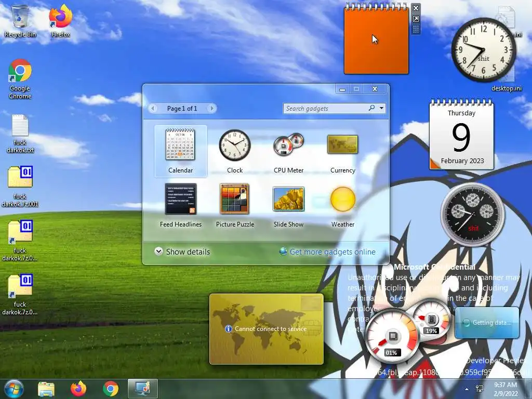
Task: Select the fuck darkok.7z.001 file icon
Action: (x=20, y=187)
